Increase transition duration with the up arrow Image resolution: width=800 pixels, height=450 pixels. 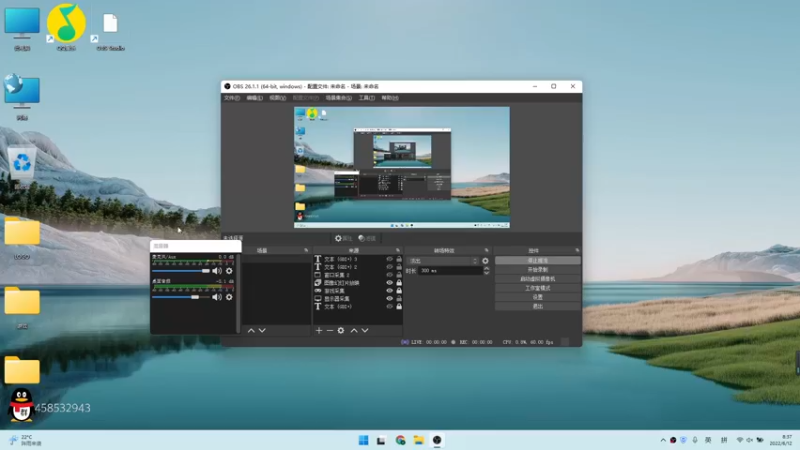(x=486, y=268)
